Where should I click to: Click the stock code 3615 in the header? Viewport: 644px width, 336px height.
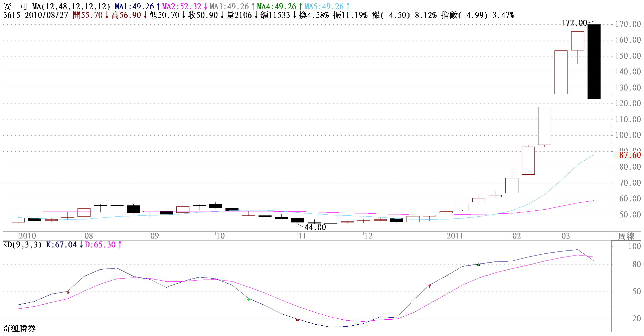12,15
